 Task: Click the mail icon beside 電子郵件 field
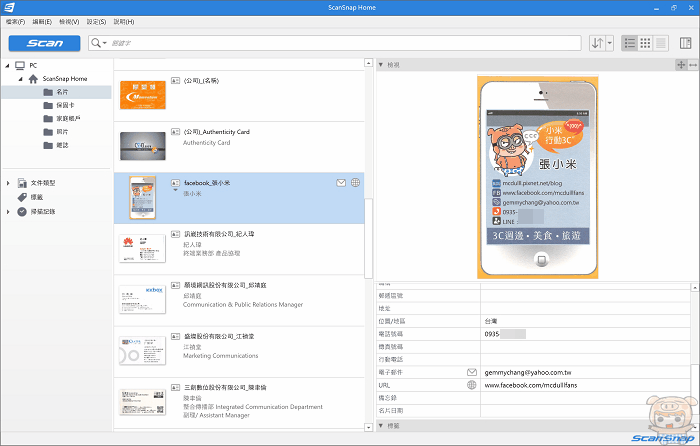point(472,372)
